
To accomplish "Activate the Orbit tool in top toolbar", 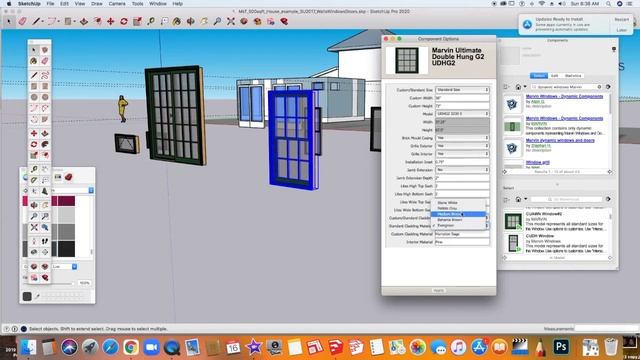I will [x=191, y=21].
